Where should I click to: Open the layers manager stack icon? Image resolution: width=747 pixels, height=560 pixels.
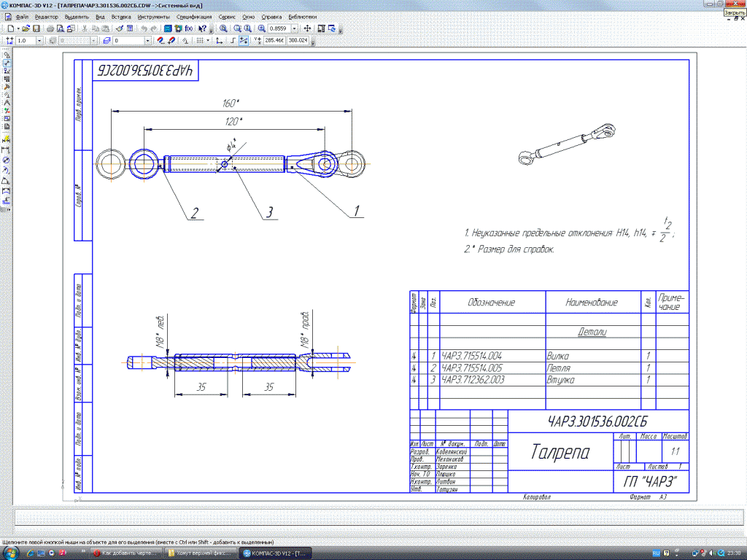(x=107, y=41)
